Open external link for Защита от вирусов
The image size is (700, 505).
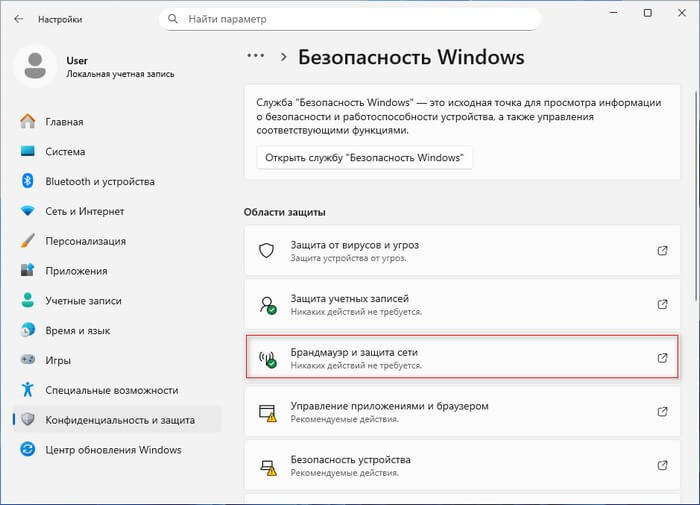tap(662, 251)
